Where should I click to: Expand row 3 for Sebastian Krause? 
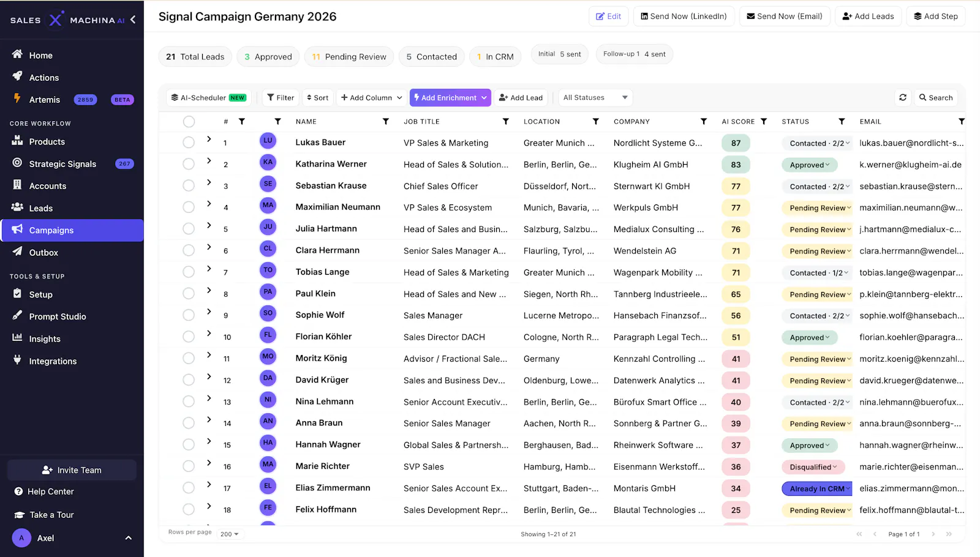(x=209, y=182)
